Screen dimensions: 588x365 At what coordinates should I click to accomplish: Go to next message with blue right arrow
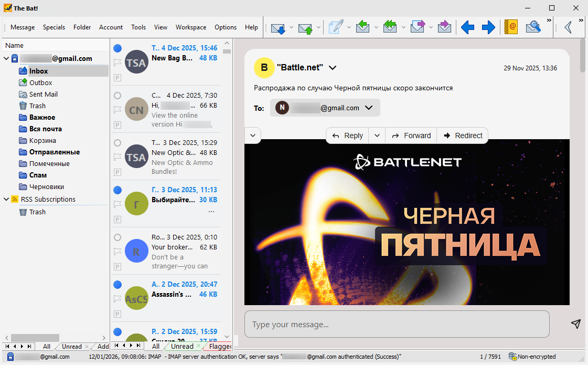coord(488,27)
